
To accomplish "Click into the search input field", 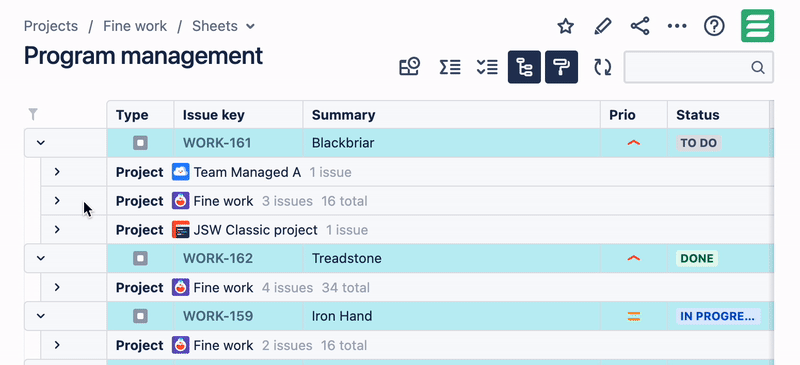I will [698, 67].
